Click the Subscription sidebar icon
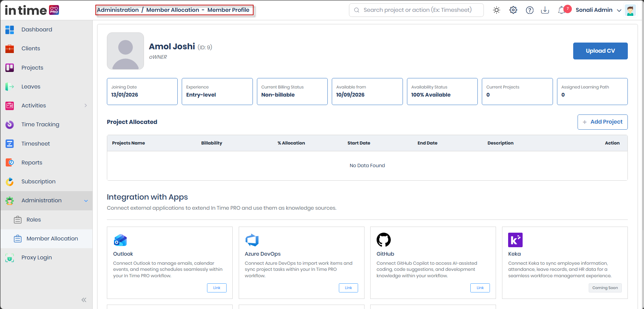Viewport: 644px width, 309px height. (10, 182)
